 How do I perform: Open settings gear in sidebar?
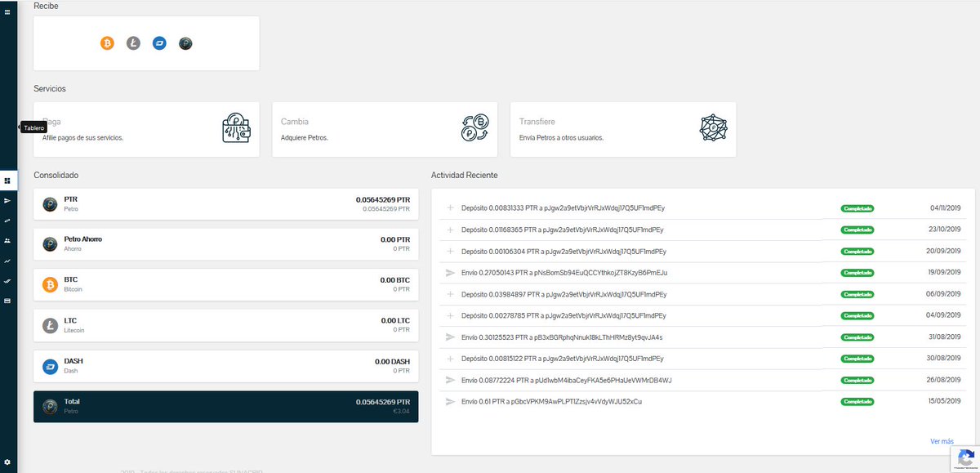coord(7,462)
